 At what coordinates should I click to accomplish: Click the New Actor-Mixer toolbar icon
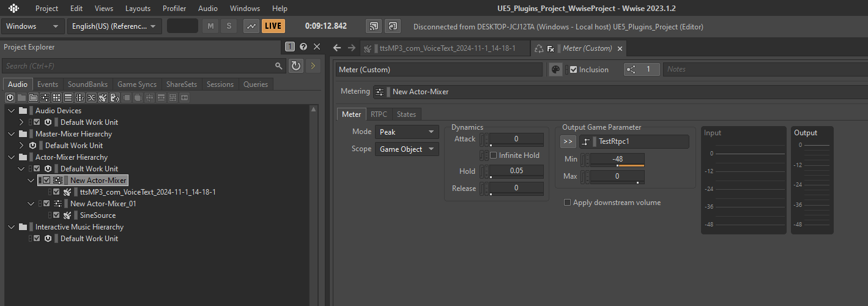point(45,97)
